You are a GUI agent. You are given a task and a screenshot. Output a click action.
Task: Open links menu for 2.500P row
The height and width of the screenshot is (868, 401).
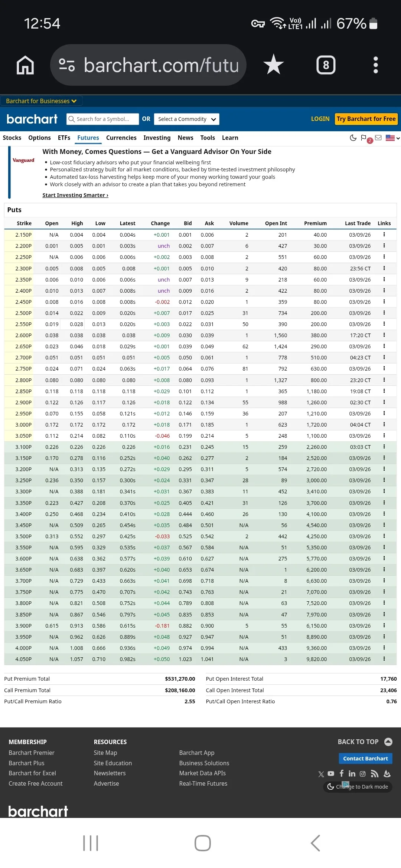(384, 313)
